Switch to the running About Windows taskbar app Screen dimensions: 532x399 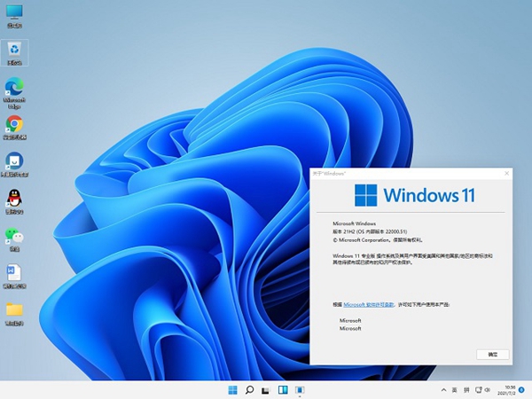coord(301,390)
